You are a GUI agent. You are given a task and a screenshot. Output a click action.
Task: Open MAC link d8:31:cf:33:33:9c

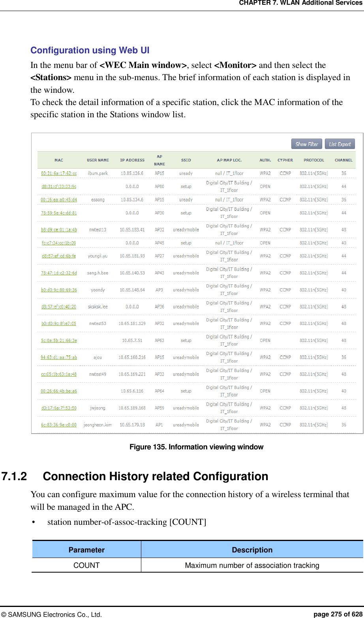point(59,186)
